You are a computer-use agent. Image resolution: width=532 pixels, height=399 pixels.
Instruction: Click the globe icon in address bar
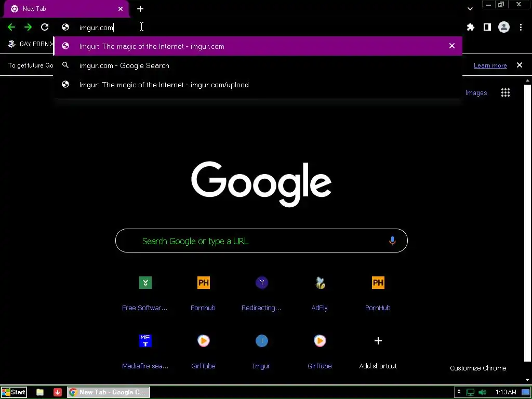click(x=65, y=27)
